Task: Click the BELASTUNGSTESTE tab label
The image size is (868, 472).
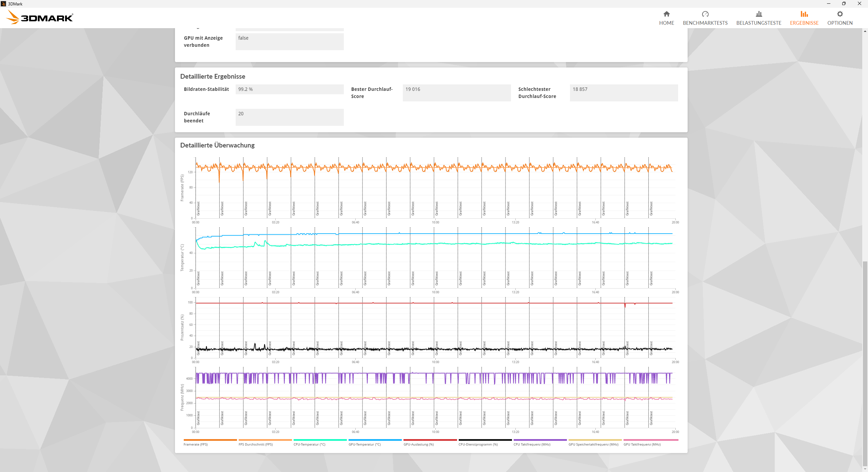Action: pyautogui.click(x=758, y=23)
